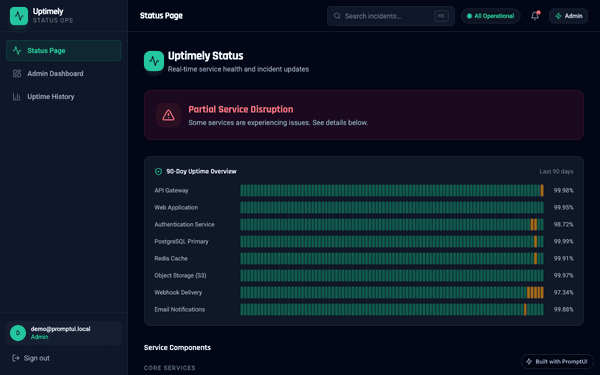The height and width of the screenshot is (375, 600).
Task: Go to Uptime History in sidebar
Action: click(64, 96)
